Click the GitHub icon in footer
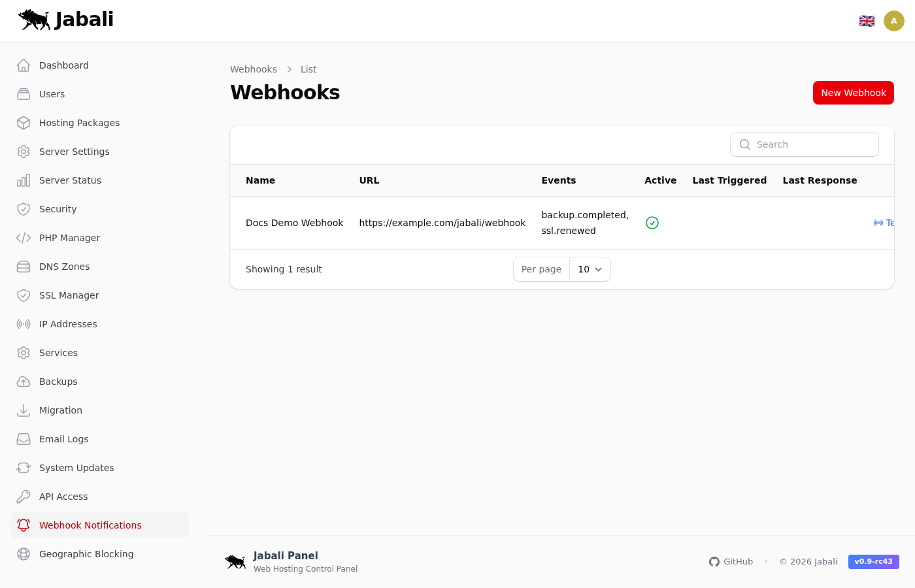The image size is (915, 588). 714,562
